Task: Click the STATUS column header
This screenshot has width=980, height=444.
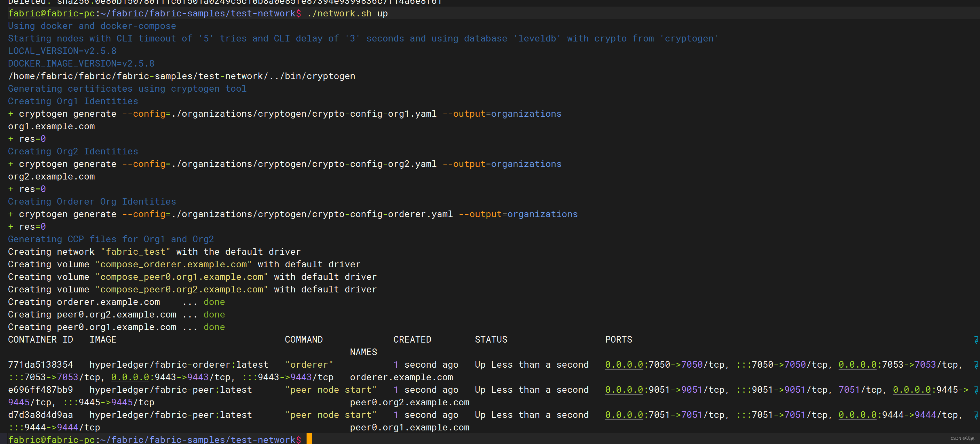Action: pyautogui.click(x=491, y=340)
